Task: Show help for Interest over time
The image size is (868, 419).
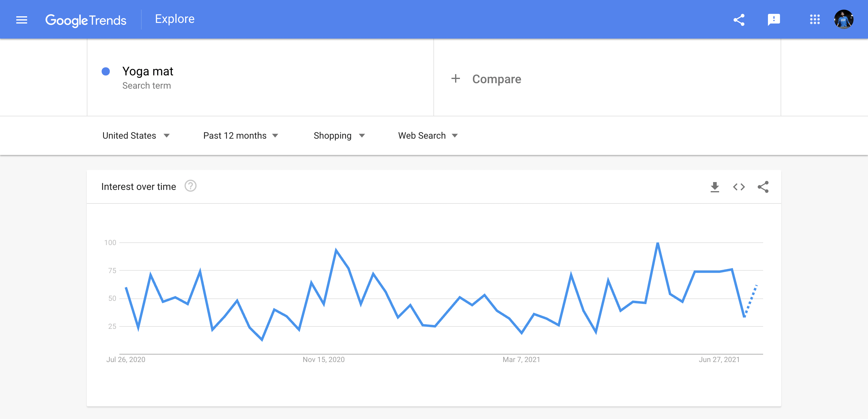Action: coord(190,186)
